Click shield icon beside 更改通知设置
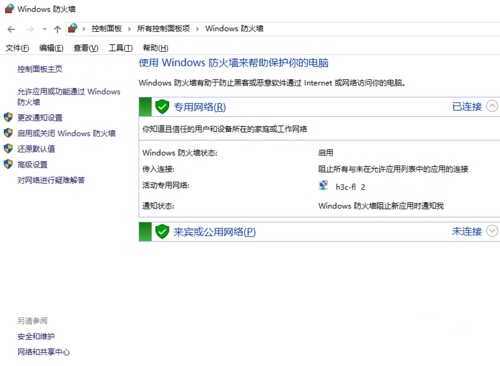The image size is (500, 366). pos(8,117)
